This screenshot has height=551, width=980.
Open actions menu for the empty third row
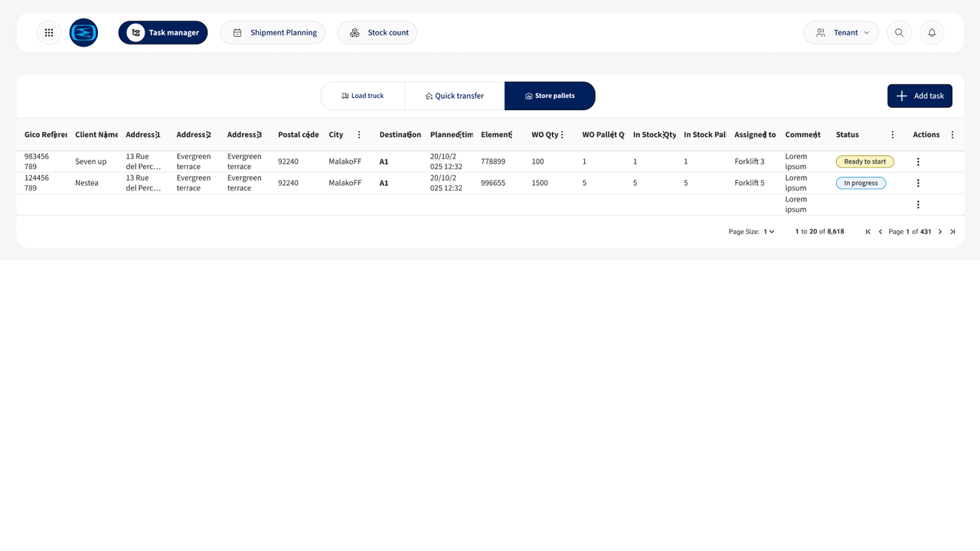[918, 204]
